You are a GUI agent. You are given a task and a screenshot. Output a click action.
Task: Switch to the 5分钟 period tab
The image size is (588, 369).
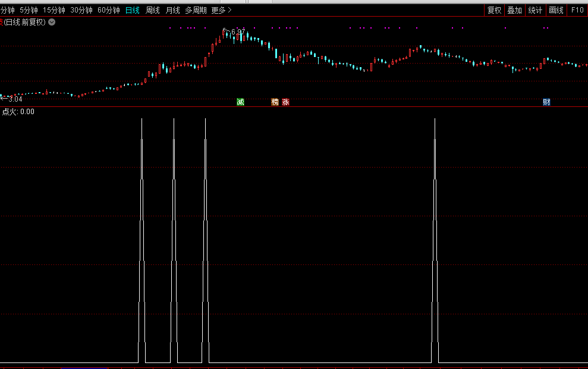29,10
